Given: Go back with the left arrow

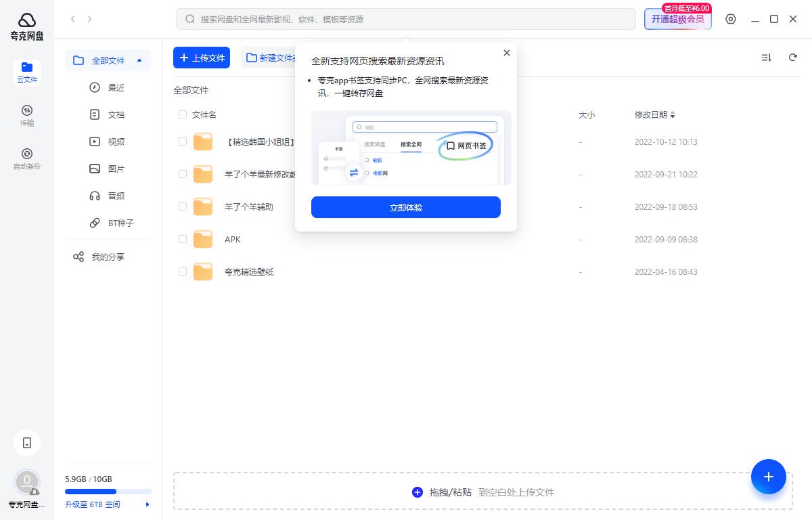Looking at the screenshot, I should (x=73, y=19).
